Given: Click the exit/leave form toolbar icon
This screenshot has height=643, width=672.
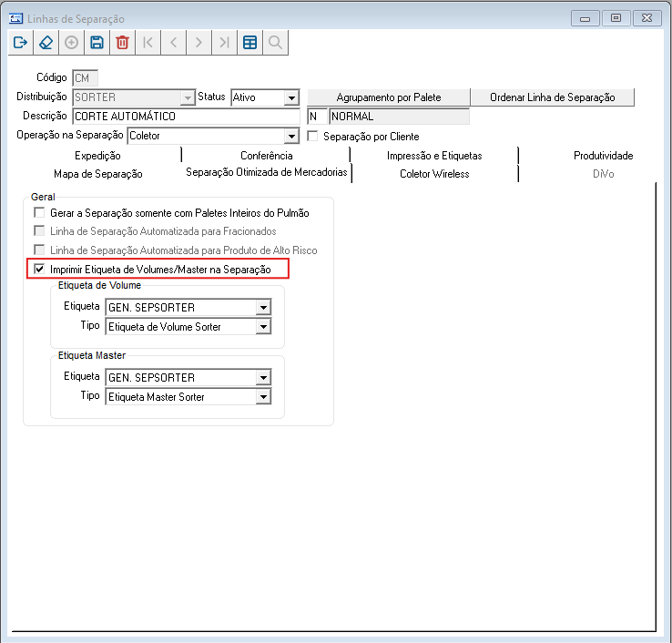Looking at the screenshot, I should click(20, 43).
